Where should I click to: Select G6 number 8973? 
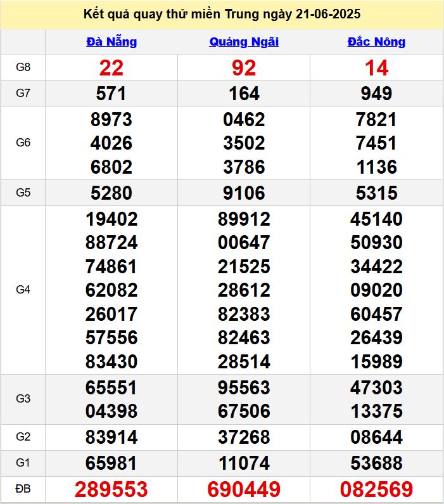click(111, 120)
